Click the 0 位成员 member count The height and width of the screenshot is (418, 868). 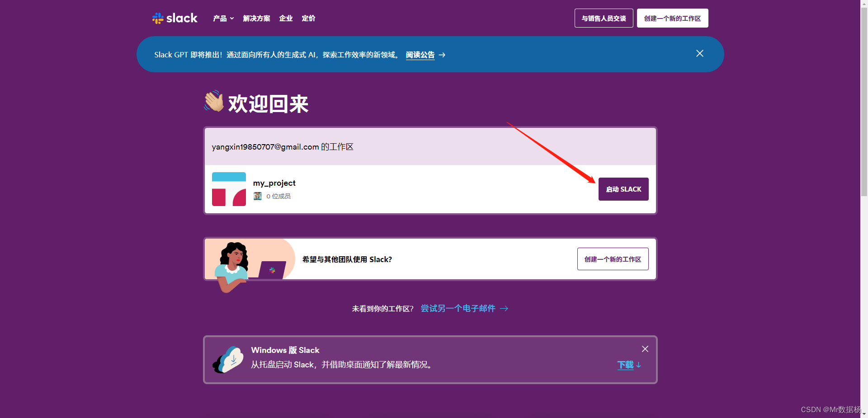pyautogui.click(x=278, y=196)
